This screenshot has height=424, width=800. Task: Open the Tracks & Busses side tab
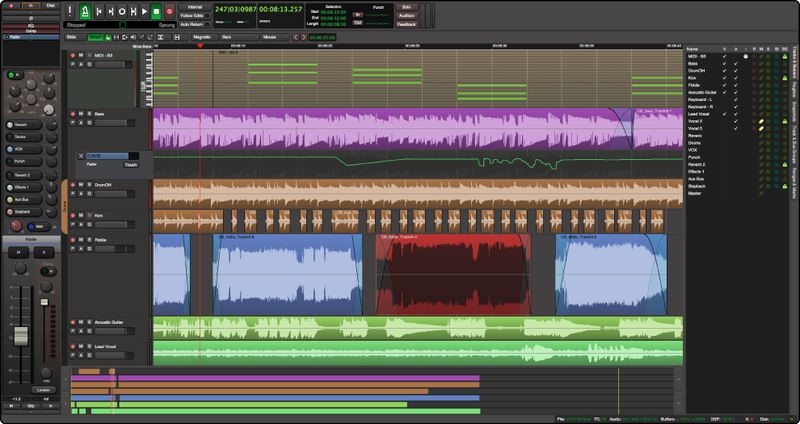(793, 62)
